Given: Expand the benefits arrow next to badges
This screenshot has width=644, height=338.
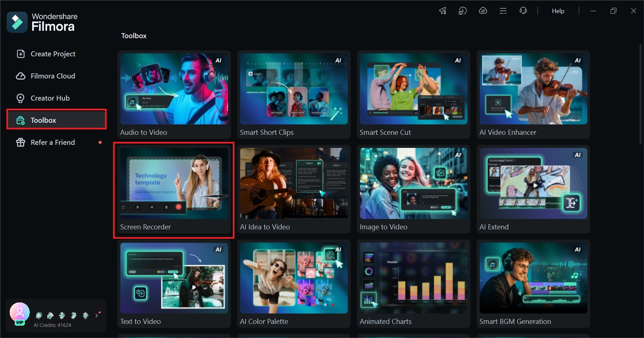Looking at the screenshot, I should (97, 316).
